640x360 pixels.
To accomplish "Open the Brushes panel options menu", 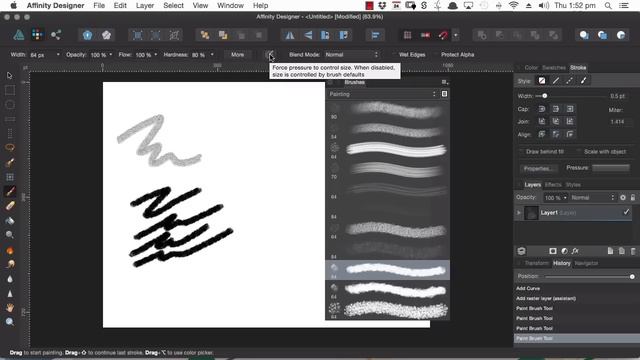I will [444, 82].
